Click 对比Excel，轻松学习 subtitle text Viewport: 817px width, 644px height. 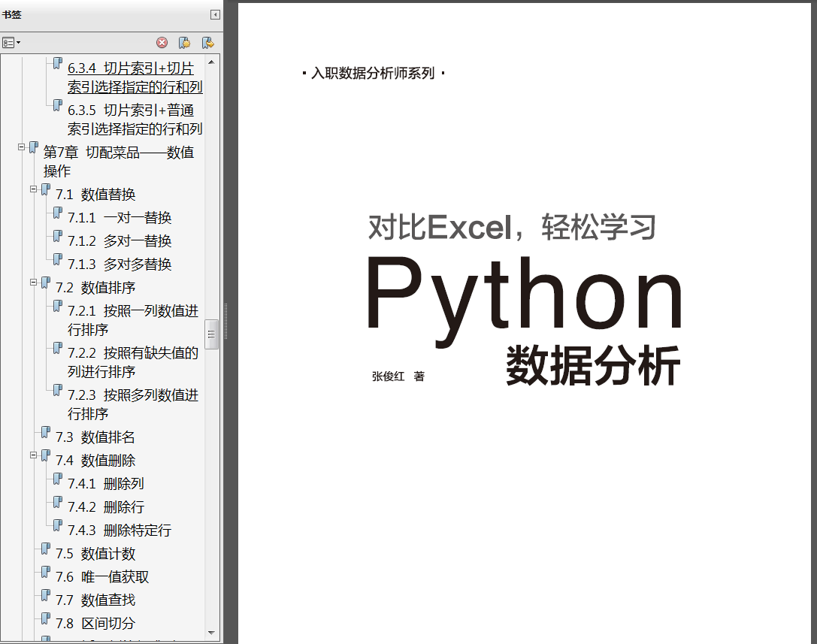point(512,227)
